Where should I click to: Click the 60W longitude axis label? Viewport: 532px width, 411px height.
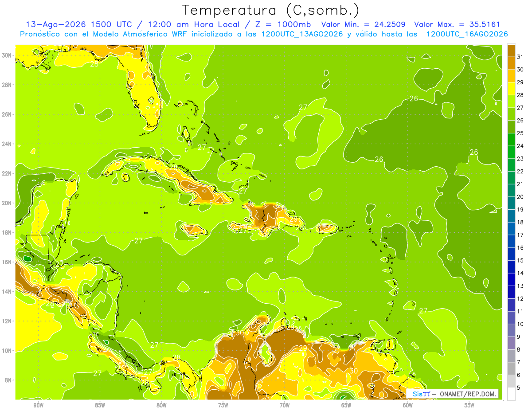tap(408, 406)
